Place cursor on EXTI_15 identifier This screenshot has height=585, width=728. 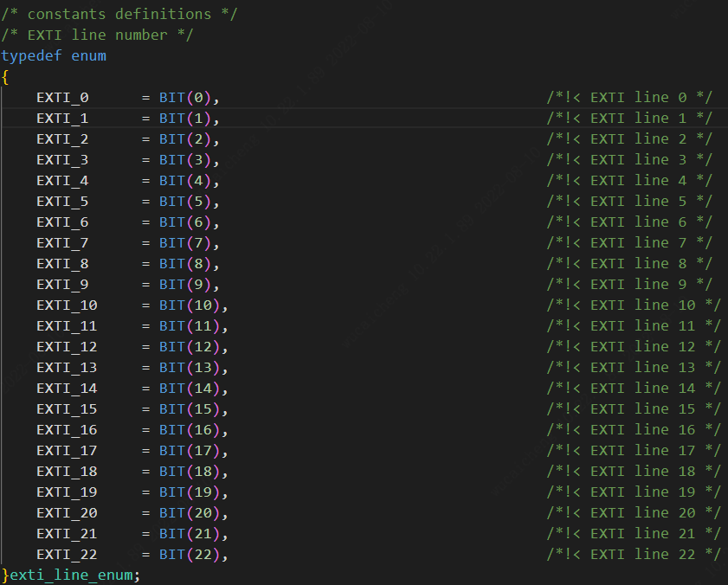[67, 408]
